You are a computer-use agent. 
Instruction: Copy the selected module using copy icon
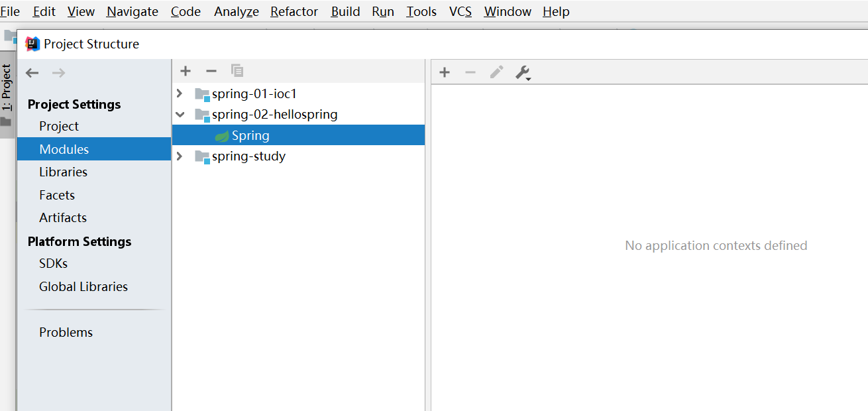click(237, 71)
